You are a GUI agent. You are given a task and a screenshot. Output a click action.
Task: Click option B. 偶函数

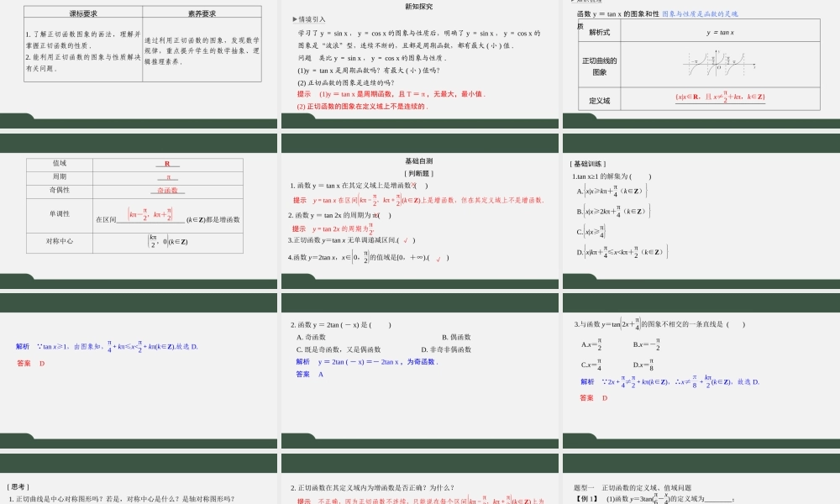(457, 337)
